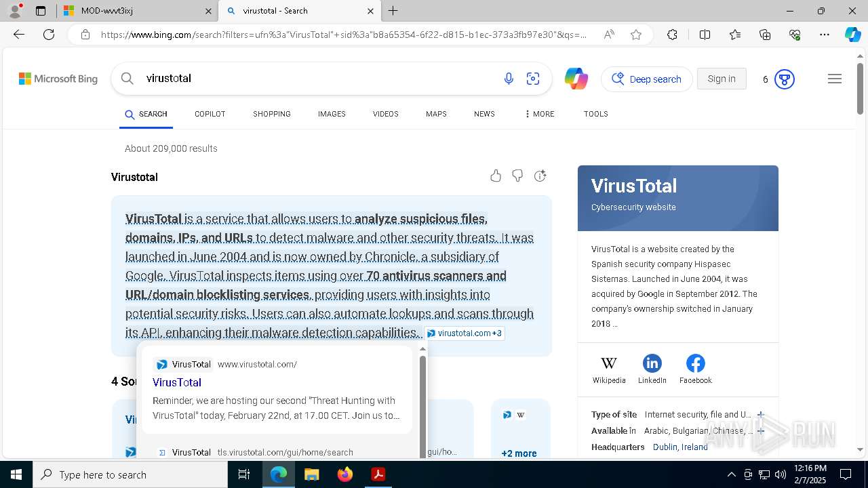Switch to the NEWS tab
This screenshot has height=488, width=868.
(x=484, y=114)
